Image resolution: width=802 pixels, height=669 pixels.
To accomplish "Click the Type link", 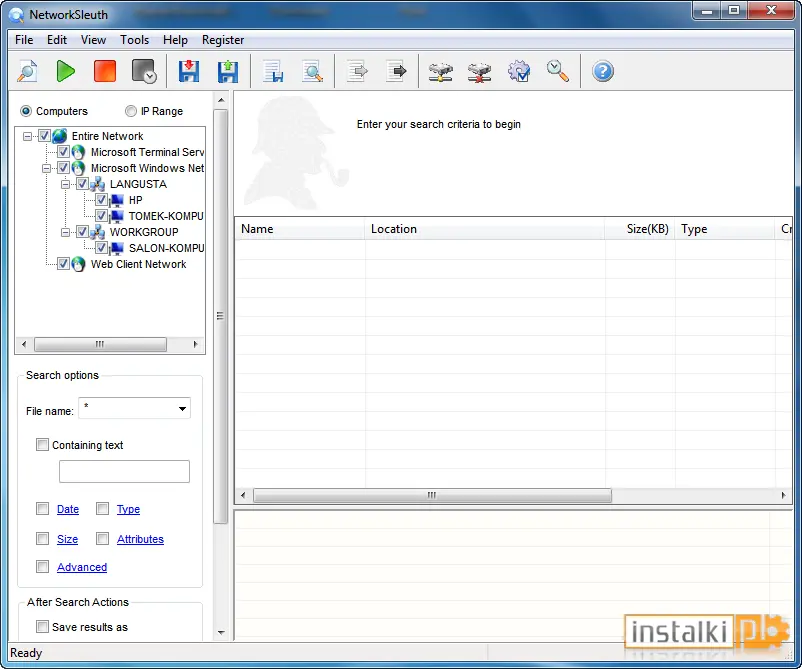I will tap(128, 509).
